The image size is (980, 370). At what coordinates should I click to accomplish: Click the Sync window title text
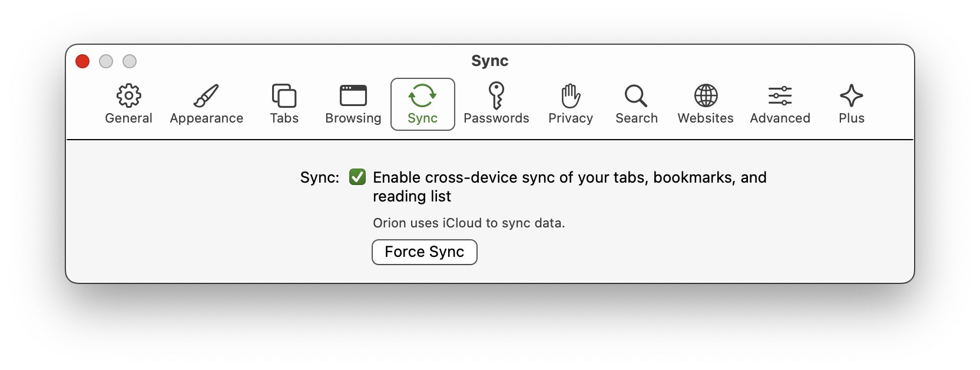[x=489, y=61]
